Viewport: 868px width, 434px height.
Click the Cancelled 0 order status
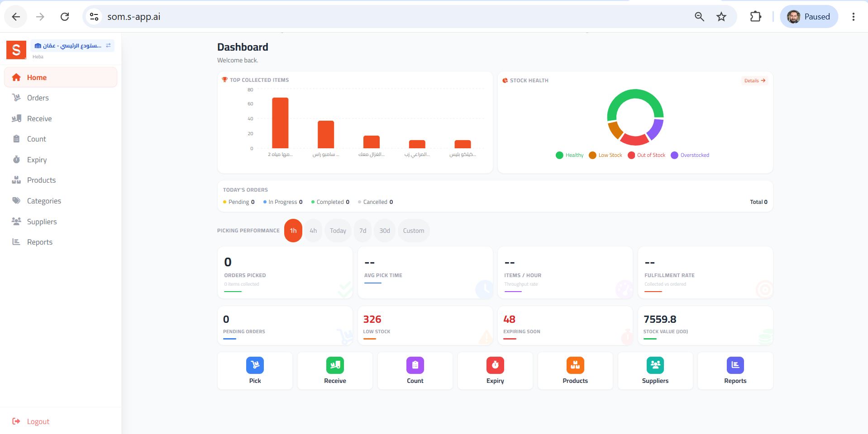pos(376,202)
